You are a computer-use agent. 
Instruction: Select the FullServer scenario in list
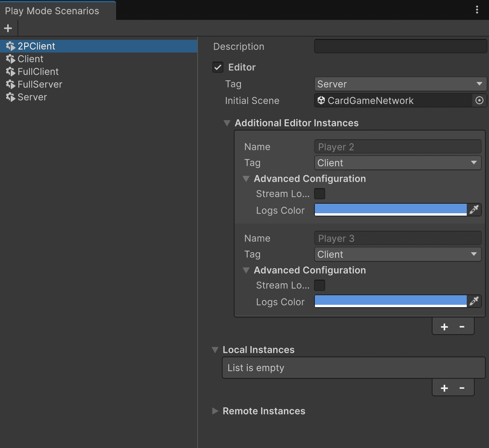click(40, 84)
